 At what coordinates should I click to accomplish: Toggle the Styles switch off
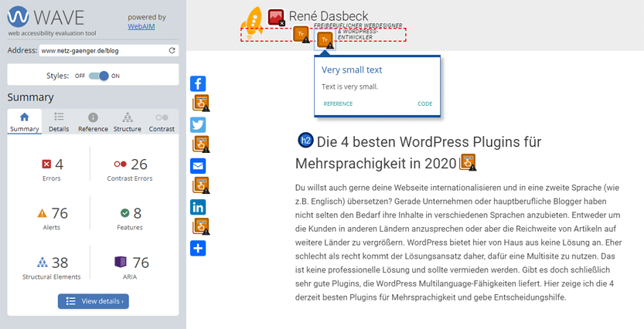click(99, 76)
